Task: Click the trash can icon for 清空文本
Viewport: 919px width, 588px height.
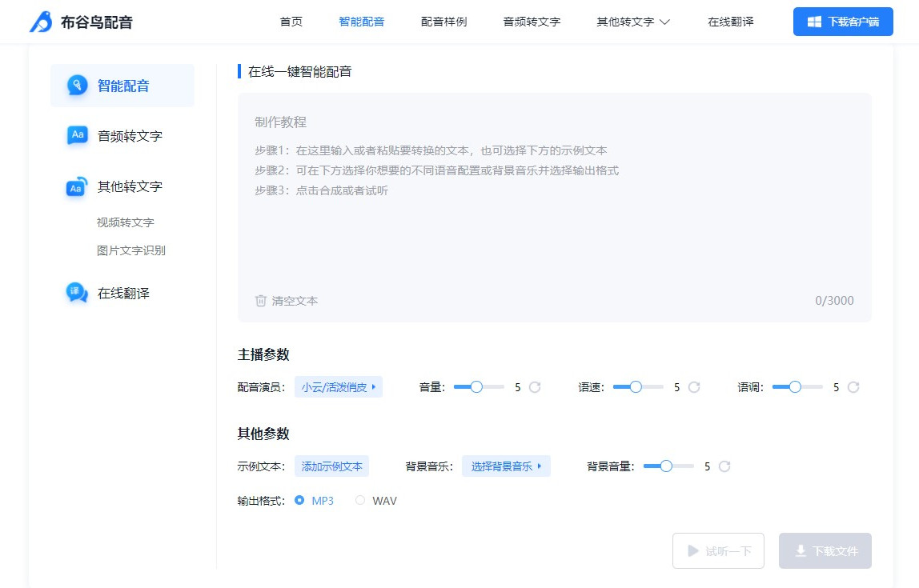Action: [261, 301]
